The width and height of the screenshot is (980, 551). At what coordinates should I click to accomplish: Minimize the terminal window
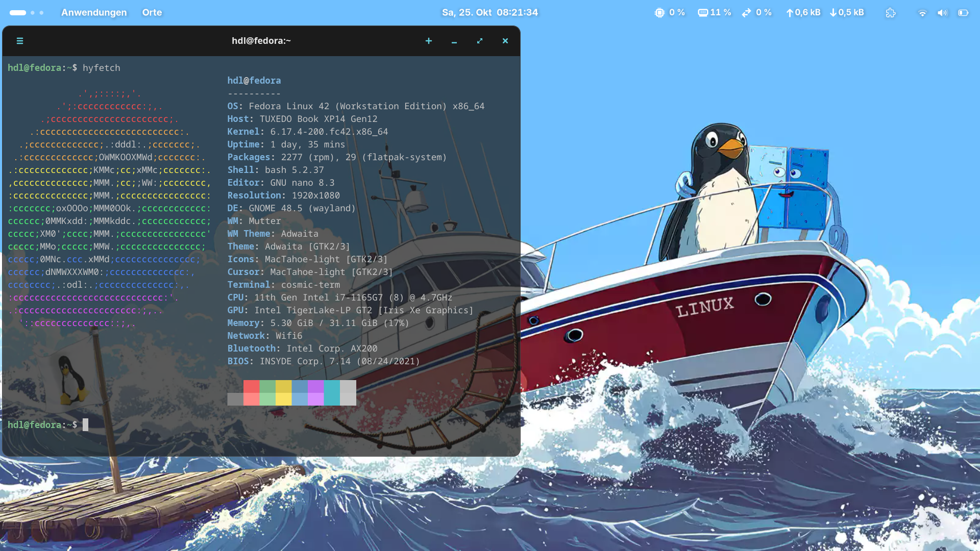[454, 41]
